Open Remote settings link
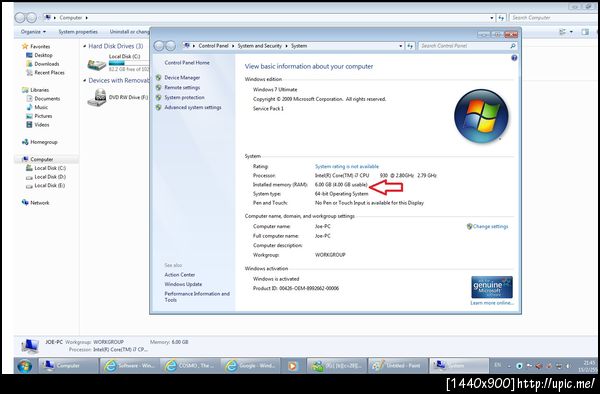The height and width of the screenshot is (394, 600). tap(182, 88)
